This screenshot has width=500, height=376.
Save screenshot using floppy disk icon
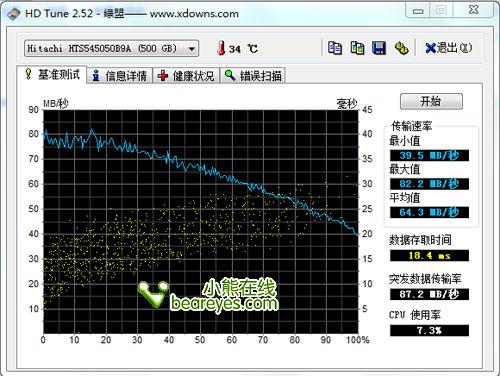(x=379, y=48)
